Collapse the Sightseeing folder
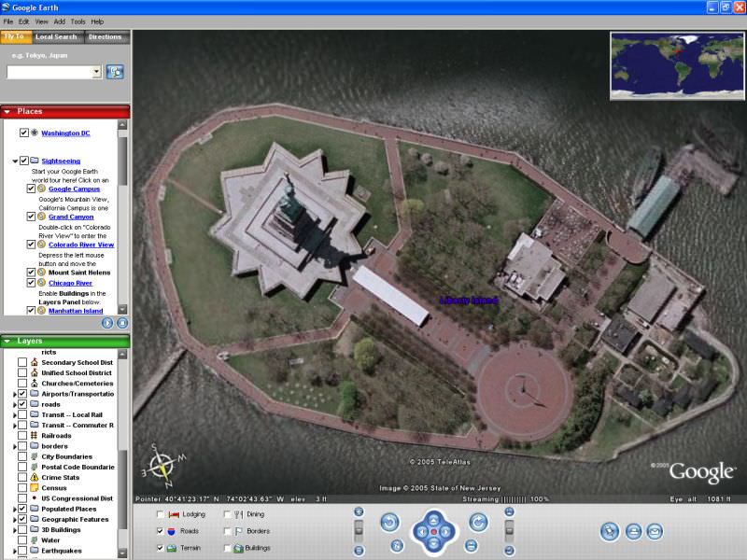 (15, 161)
